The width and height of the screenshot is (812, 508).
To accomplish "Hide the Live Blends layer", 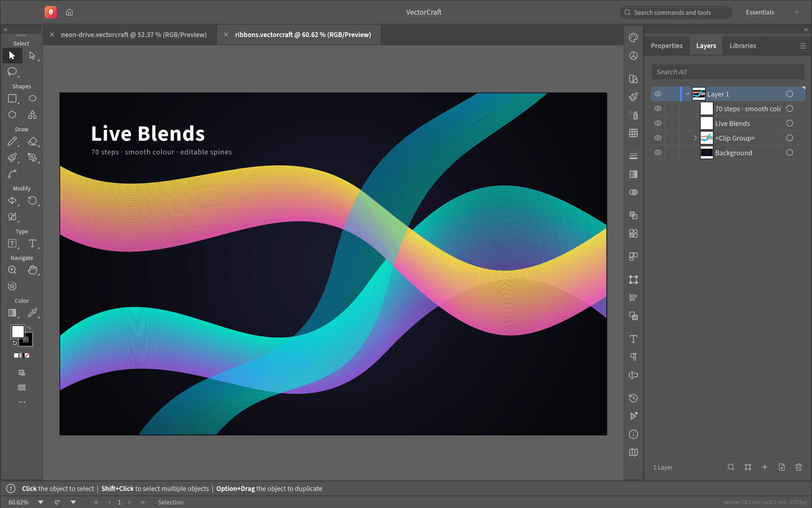I will coord(658,123).
